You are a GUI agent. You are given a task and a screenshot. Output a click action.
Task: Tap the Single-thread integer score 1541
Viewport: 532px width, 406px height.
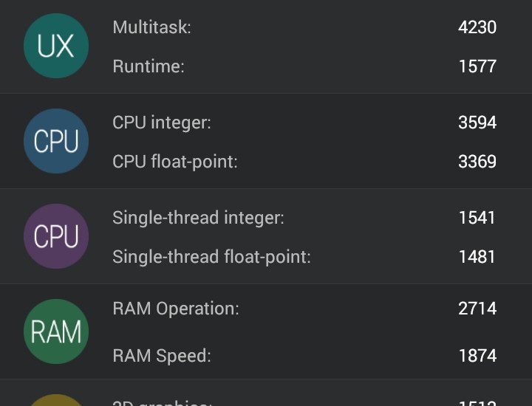[x=477, y=218]
